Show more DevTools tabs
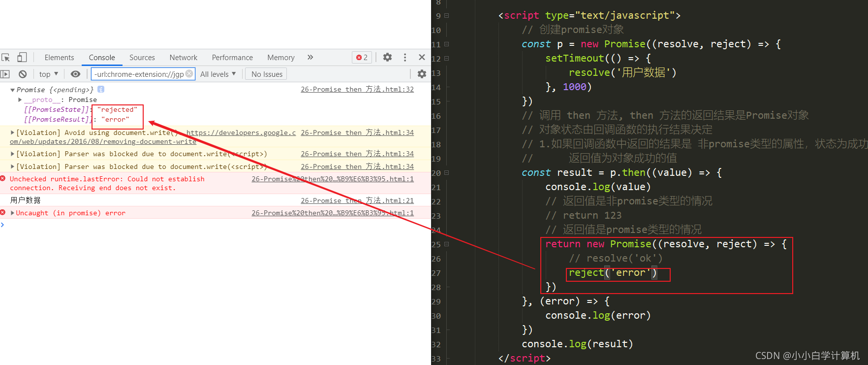The image size is (868, 365). click(x=310, y=57)
